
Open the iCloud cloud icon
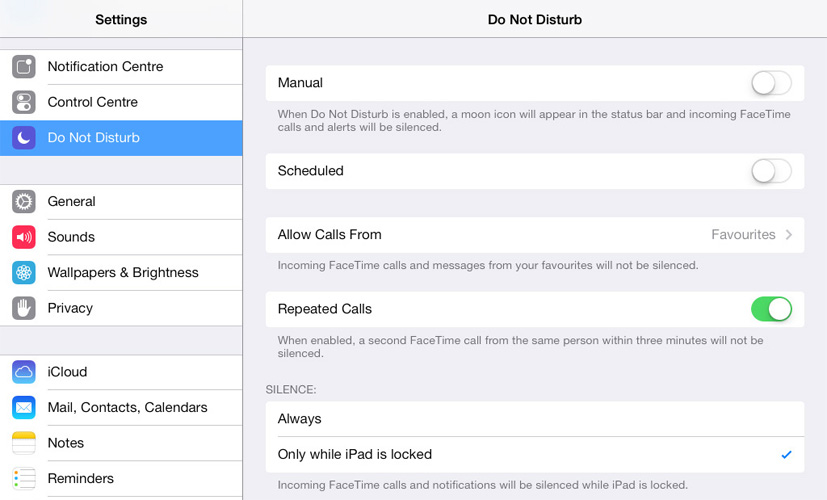[x=24, y=372]
